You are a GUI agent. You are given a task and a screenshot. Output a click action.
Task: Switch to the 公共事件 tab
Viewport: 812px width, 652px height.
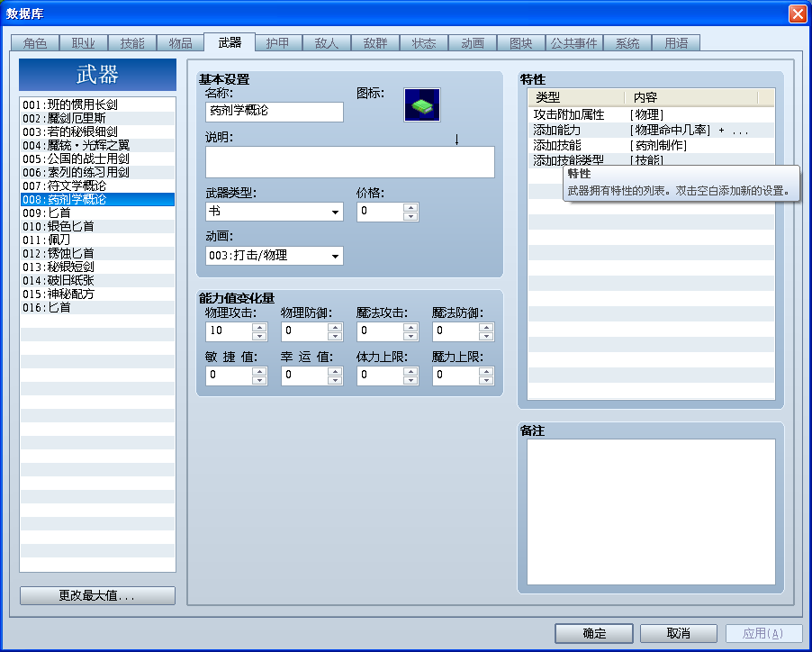(x=573, y=43)
